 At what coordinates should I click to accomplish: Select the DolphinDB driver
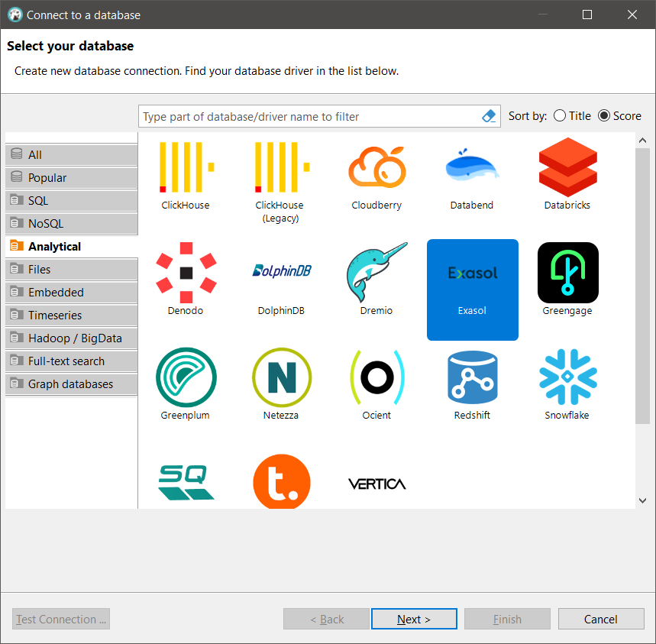[281, 275]
